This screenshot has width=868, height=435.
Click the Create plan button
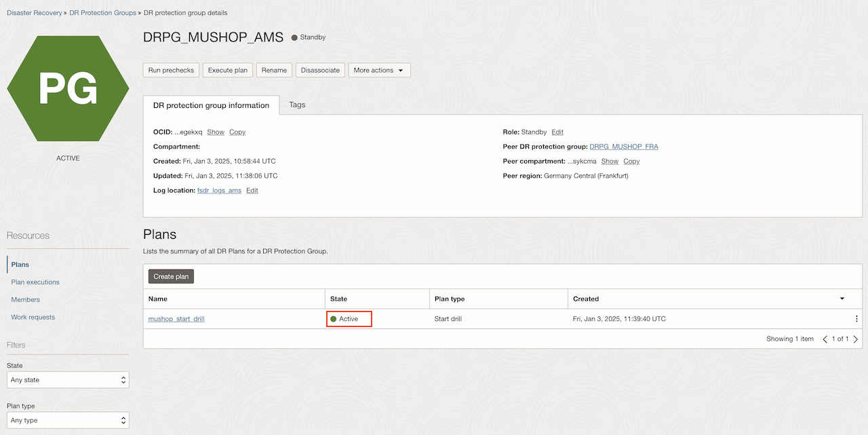coord(171,276)
